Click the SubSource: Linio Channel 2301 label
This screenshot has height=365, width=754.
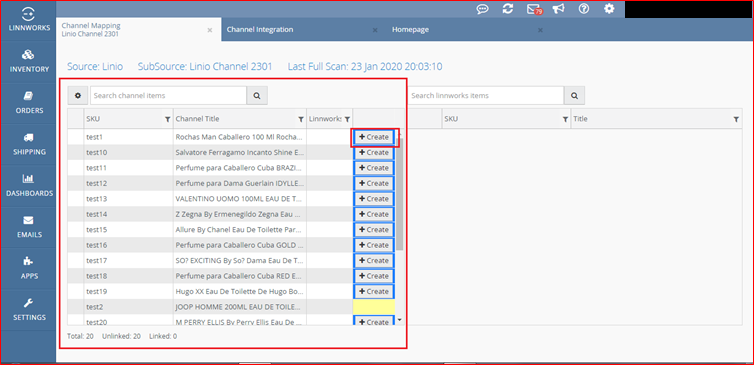point(205,67)
